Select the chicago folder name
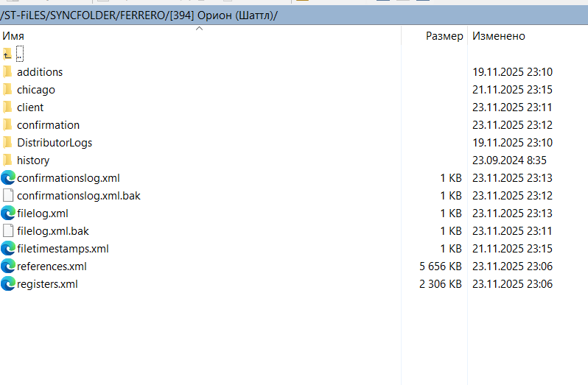The height and width of the screenshot is (385, 588). [x=36, y=90]
